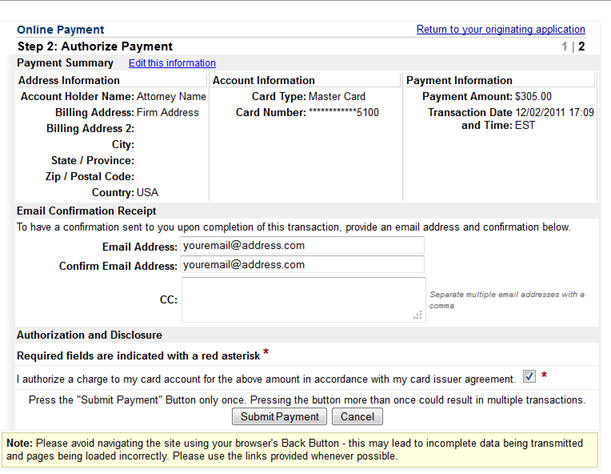Click the 'Return to your originating application' link

(x=500, y=30)
